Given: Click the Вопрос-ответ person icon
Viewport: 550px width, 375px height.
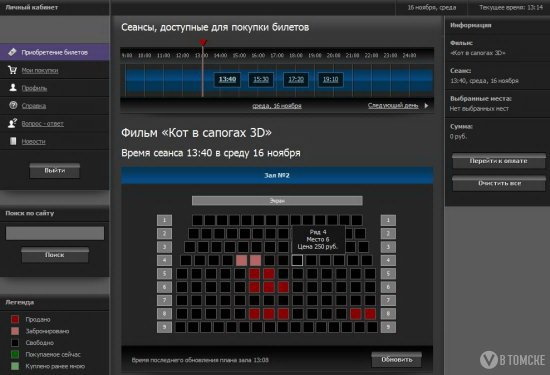Looking at the screenshot, I should (13, 123).
